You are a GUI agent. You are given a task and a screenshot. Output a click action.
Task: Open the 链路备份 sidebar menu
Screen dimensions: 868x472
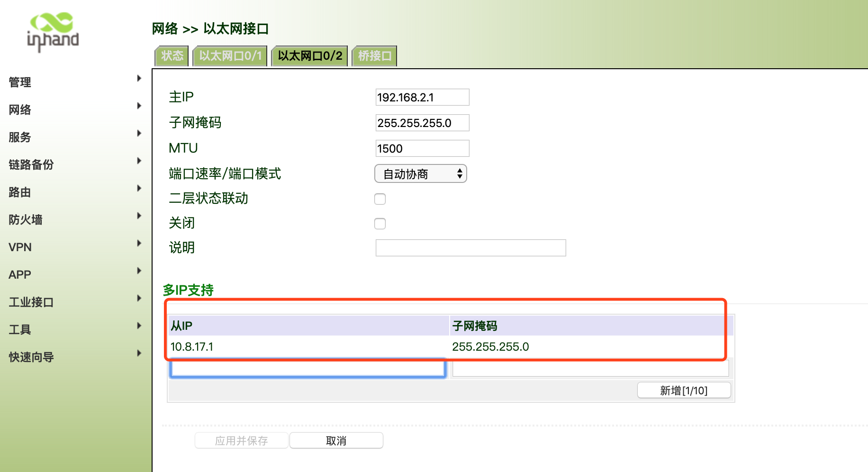31,165
